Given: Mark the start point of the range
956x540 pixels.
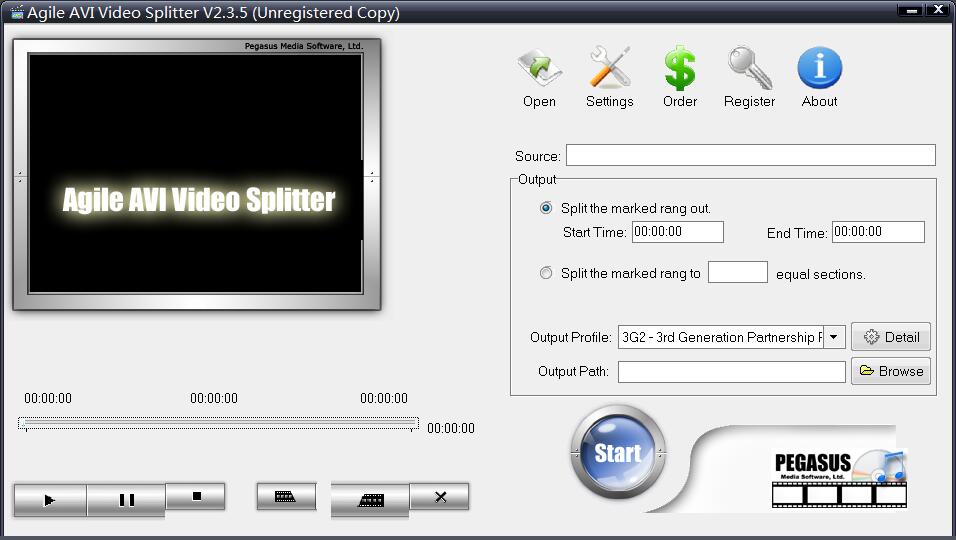Looking at the screenshot, I should [286, 497].
